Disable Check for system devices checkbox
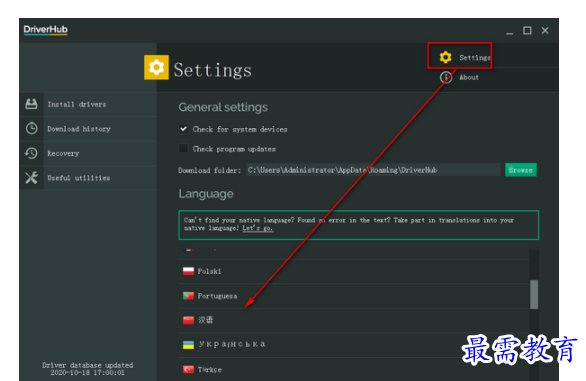586x381 pixels. coord(183,129)
